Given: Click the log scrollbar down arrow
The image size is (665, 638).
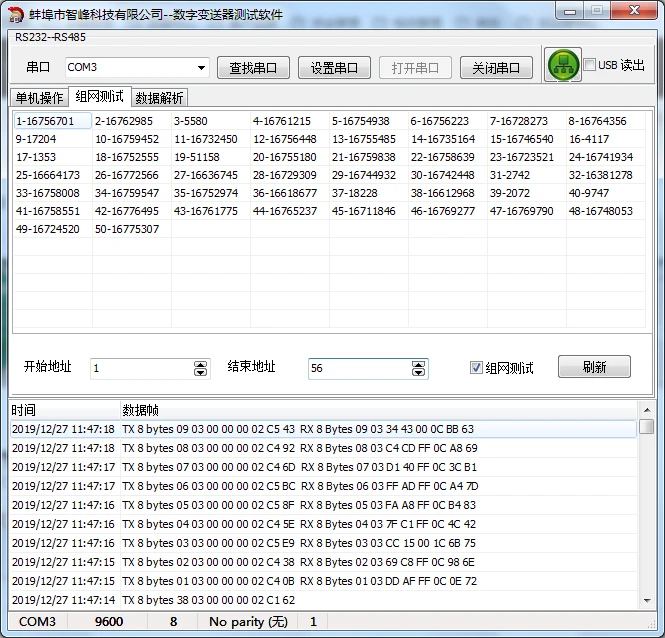Looking at the screenshot, I should (x=647, y=600).
